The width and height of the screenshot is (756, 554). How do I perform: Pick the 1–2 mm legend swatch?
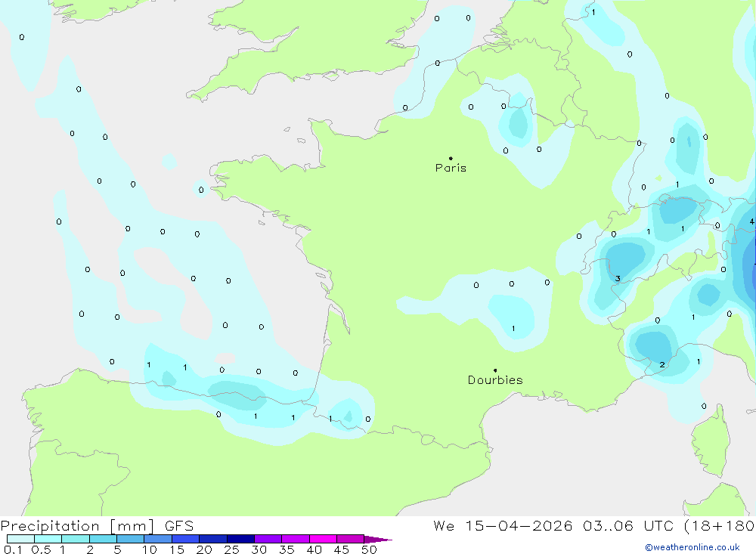(76, 539)
